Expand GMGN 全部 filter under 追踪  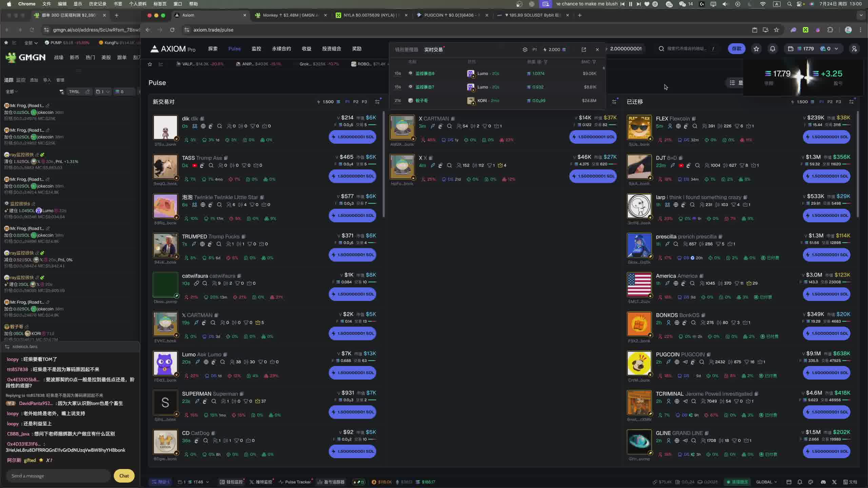tap(12, 91)
